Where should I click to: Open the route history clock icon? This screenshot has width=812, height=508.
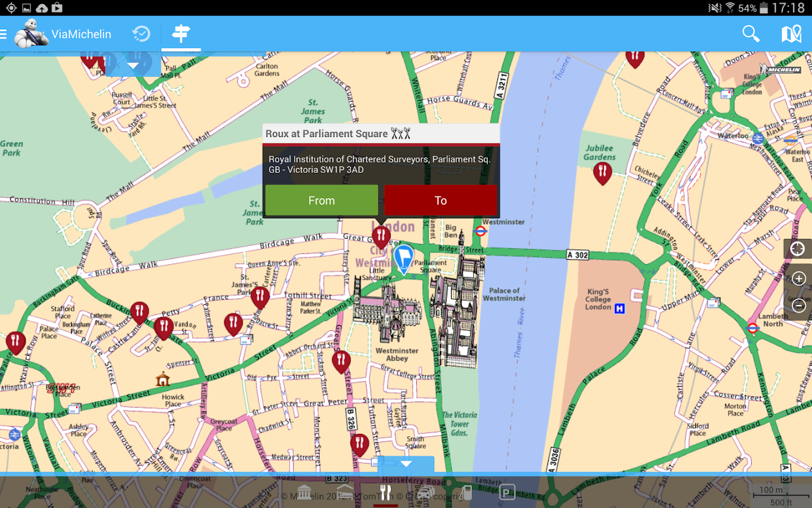[x=141, y=34]
